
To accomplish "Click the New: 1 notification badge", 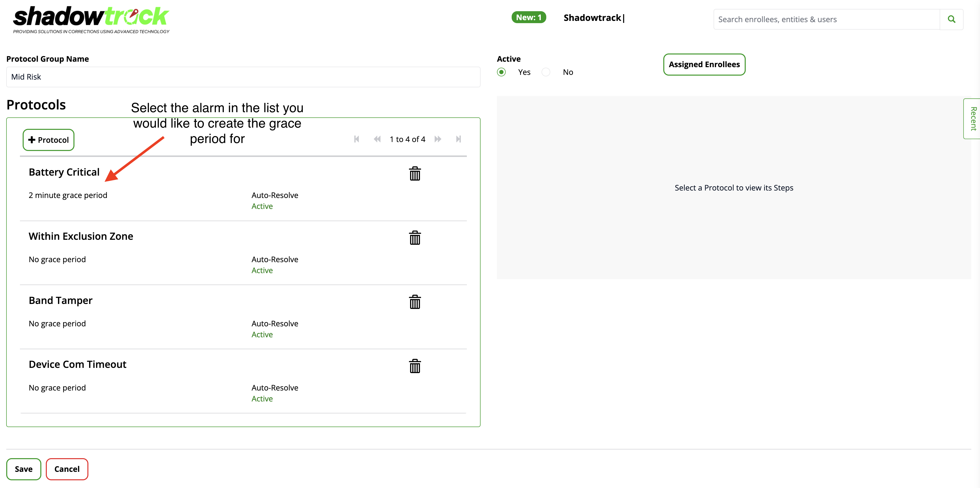I will [x=528, y=17].
